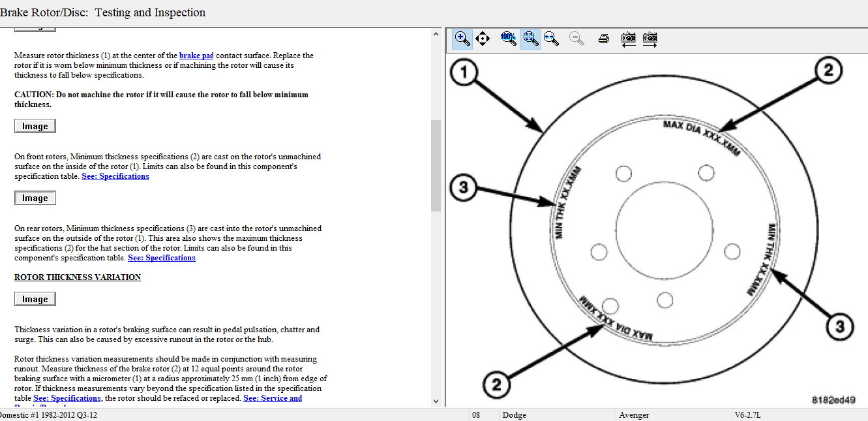
Task: Click the text pane vertical scrollbar thumb
Action: tap(436, 165)
